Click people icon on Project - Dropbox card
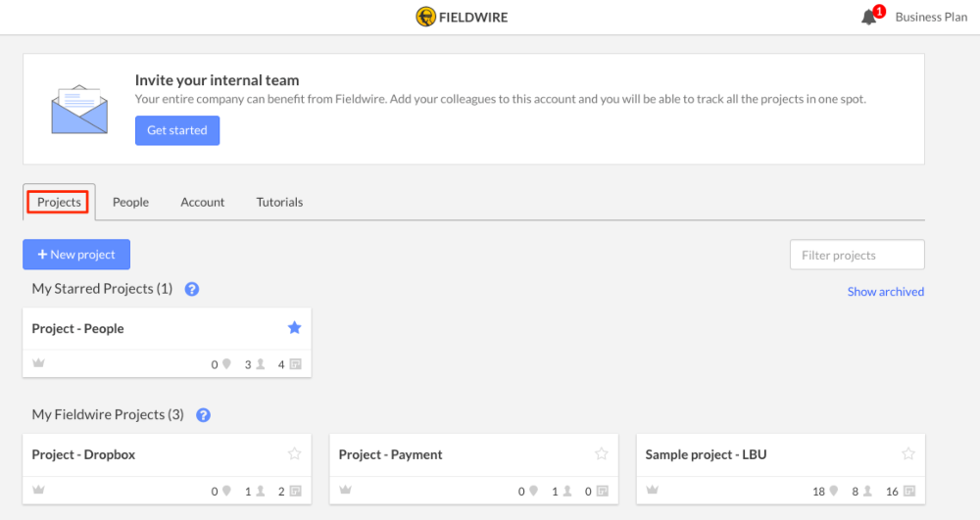 pos(261,492)
